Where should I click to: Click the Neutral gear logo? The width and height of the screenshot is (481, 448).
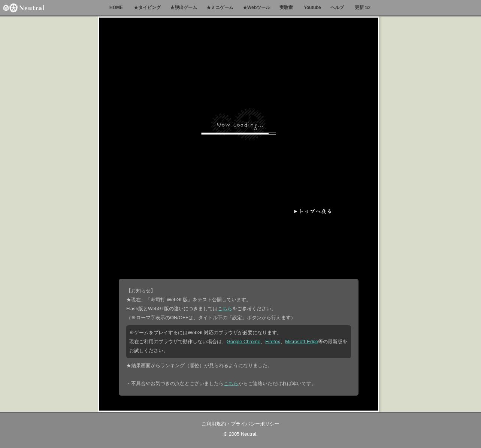click(x=23, y=8)
